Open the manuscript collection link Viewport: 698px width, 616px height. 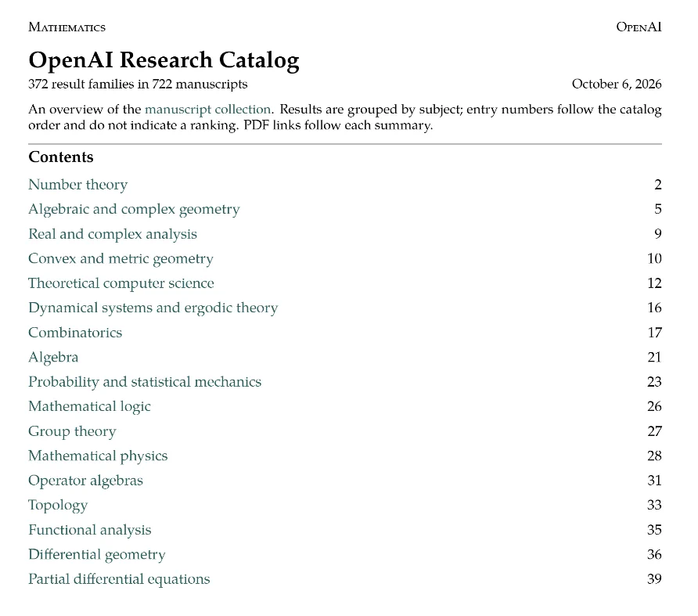point(208,109)
